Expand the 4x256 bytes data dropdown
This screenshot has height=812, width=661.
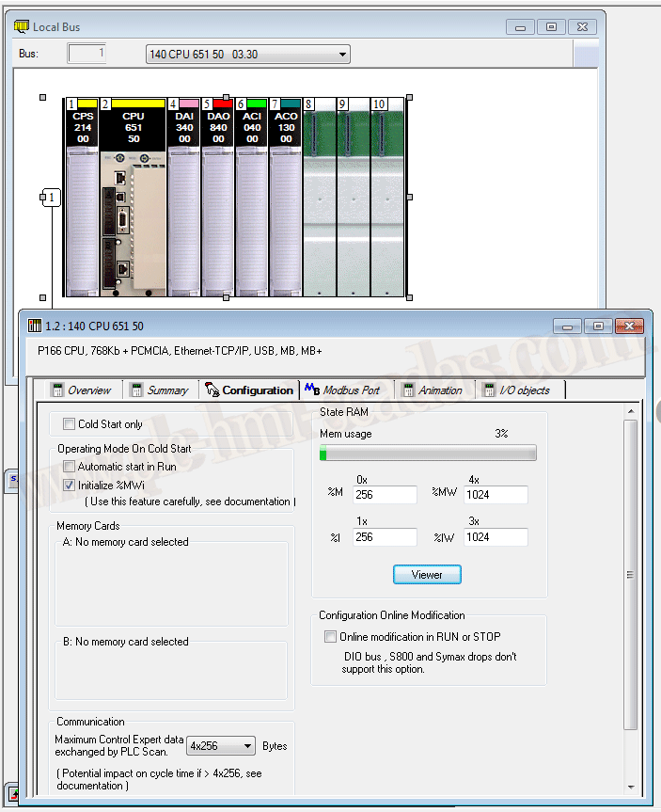[221, 746]
